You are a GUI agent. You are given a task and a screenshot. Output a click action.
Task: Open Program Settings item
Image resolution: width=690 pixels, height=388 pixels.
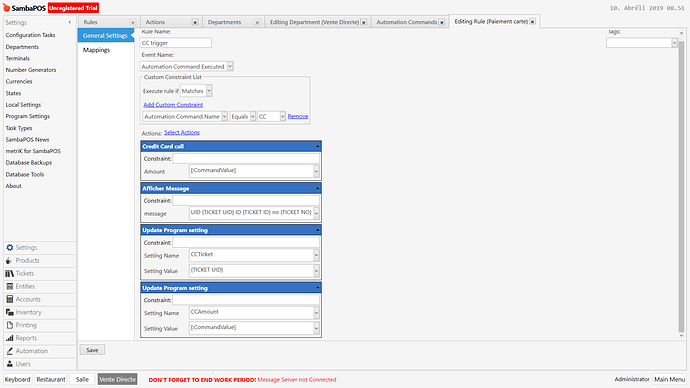pyautogui.click(x=28, y=117)
